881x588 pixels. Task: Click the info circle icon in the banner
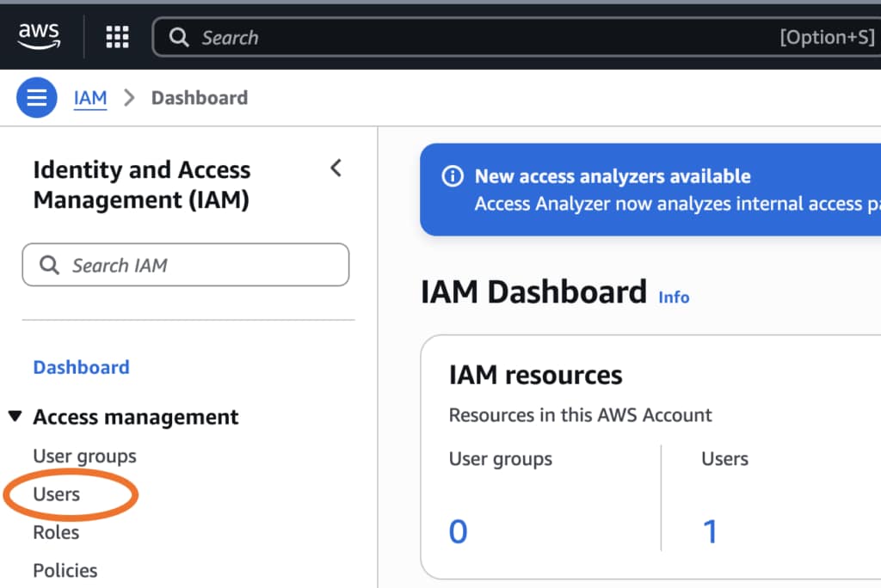[452, 176]
